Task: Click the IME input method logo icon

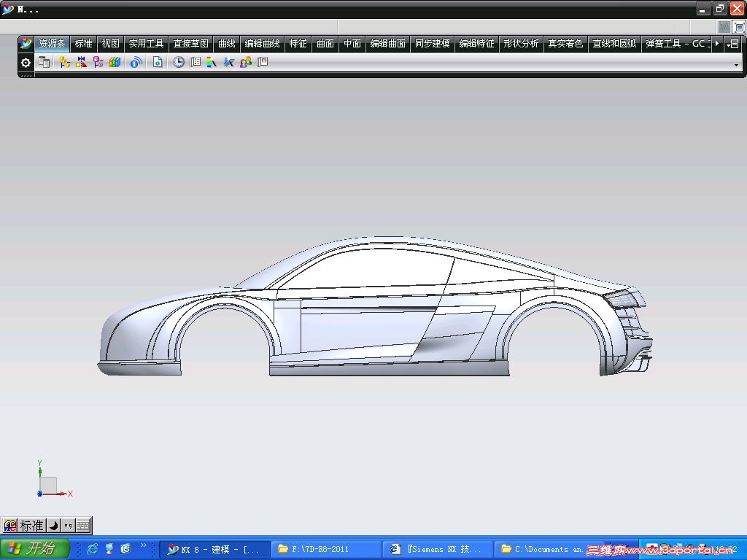Action: pos(9,526)
